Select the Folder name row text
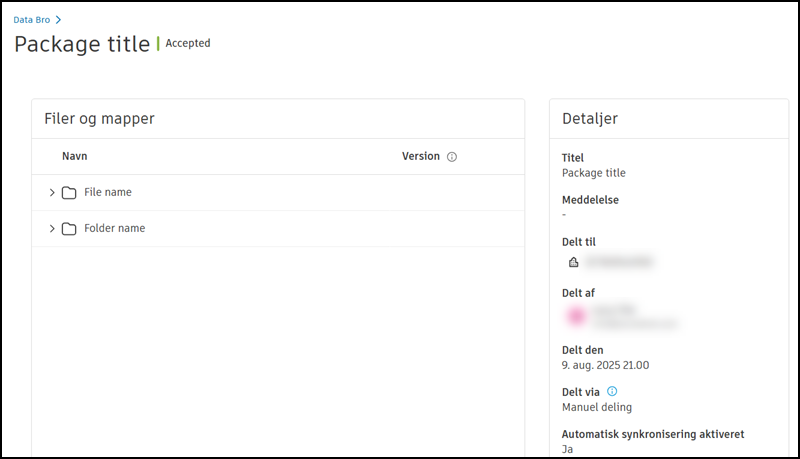 (x=114, y=229)
